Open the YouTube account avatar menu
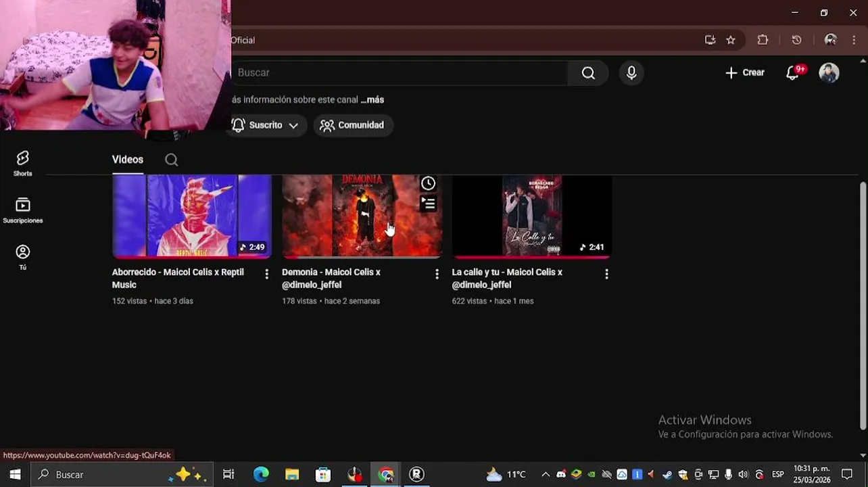Screen dimensions: 868x487 829,72
